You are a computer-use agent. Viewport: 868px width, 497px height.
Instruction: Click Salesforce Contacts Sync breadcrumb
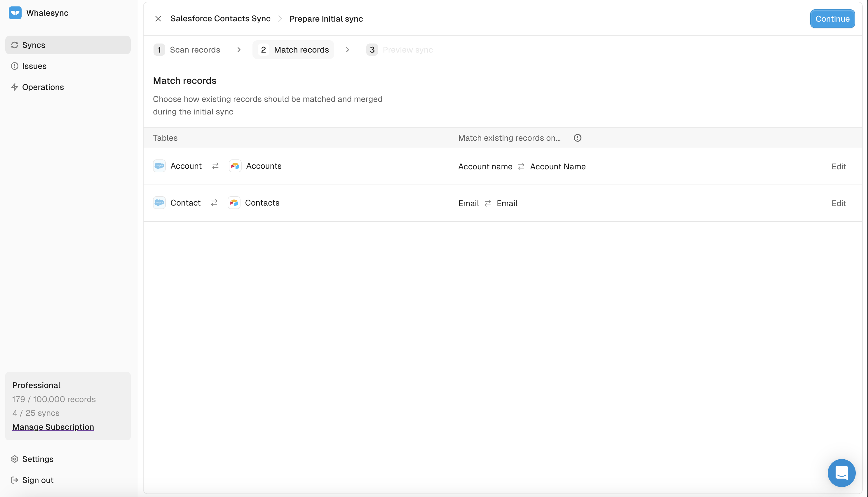[x=220, y=19]
